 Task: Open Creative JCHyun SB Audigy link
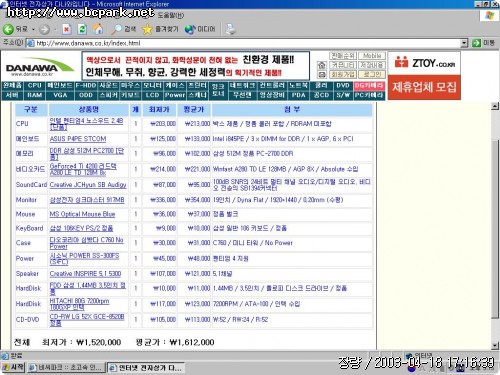point(88,185)
